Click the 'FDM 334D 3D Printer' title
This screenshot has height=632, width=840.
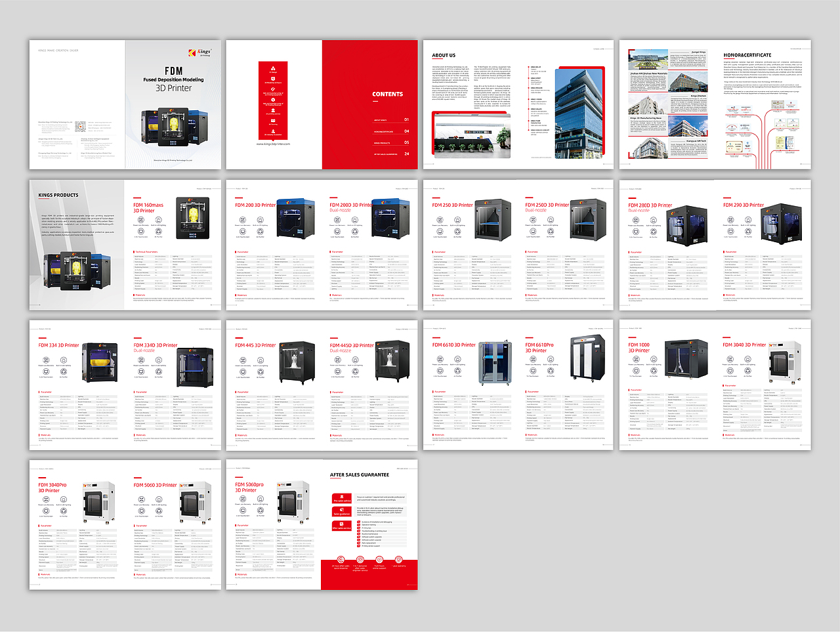[x=156, y=345]
